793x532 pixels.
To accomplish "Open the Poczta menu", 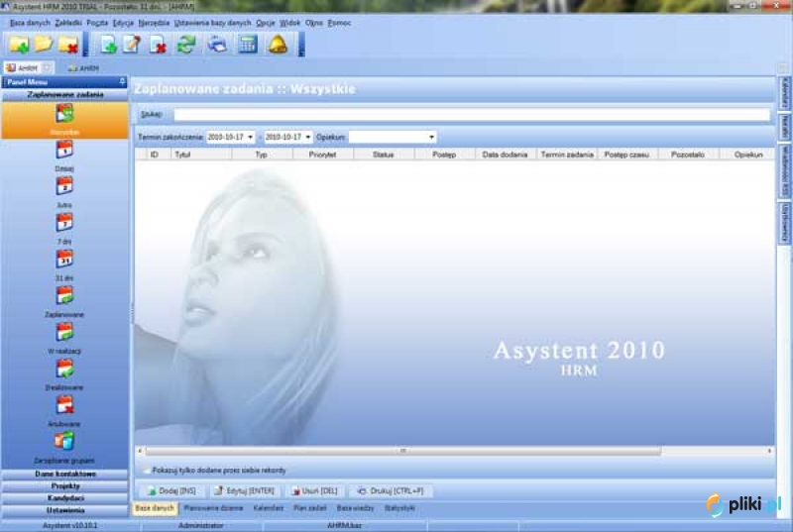I will pos(97,23).
